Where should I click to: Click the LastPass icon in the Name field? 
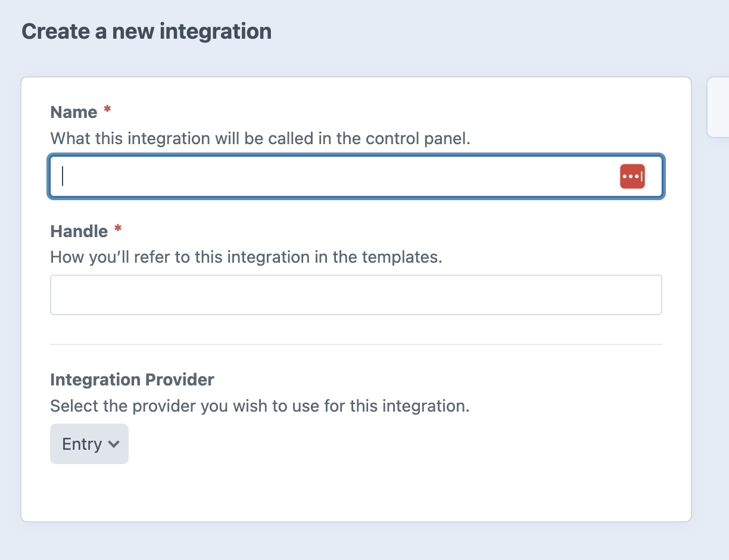point(632,176)
